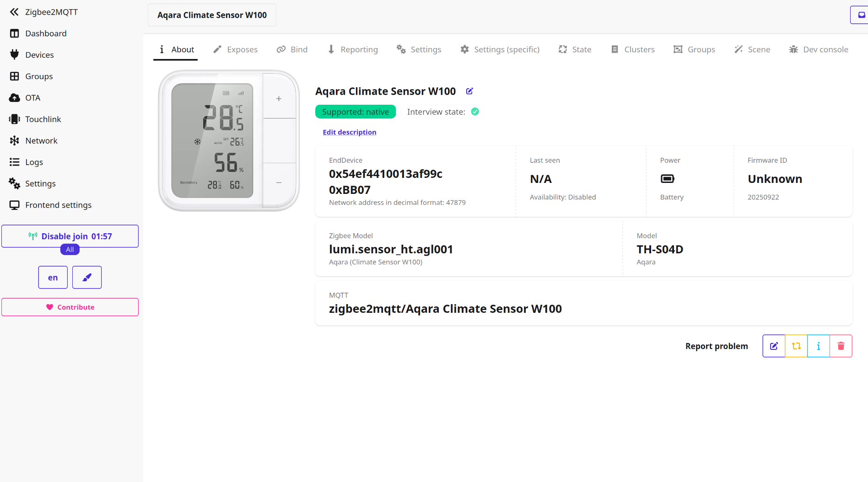Viewport: 868px width, 482px height.
Task: Click the Last seen value N/A
Action: coord(541,179)
